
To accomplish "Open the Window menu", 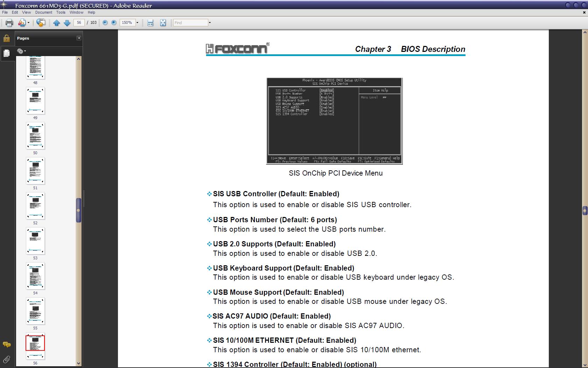I will click(x=76, y=12).
